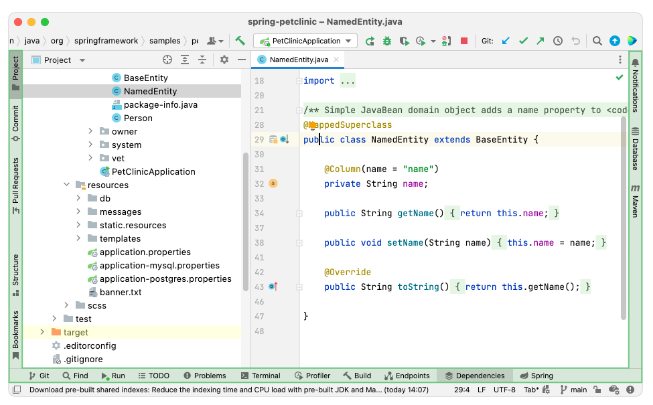Click the Git Rollback undo icon
Viewport: 653px width, 405px height.
tap(576, 41)
